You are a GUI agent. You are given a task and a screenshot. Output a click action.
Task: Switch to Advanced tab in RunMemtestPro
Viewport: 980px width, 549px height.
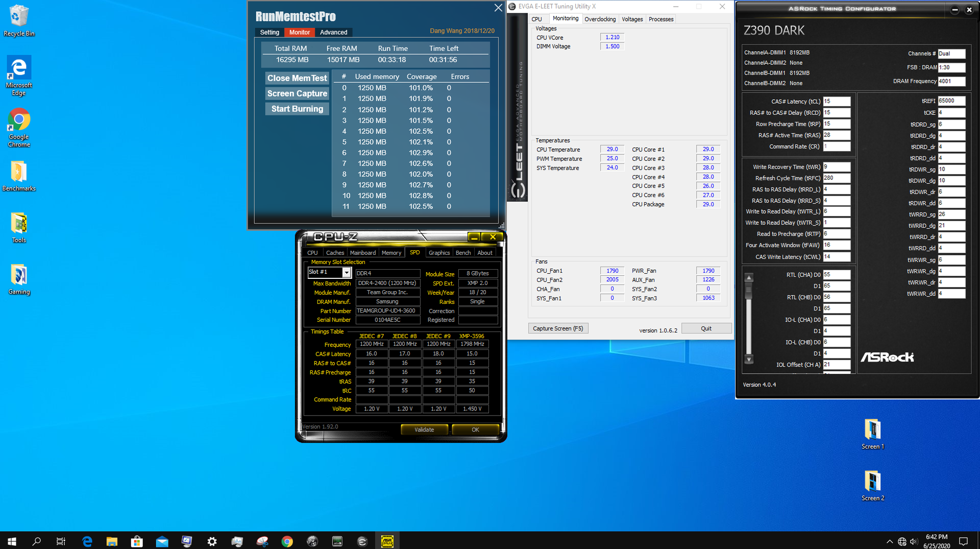(x=333, y=32)
